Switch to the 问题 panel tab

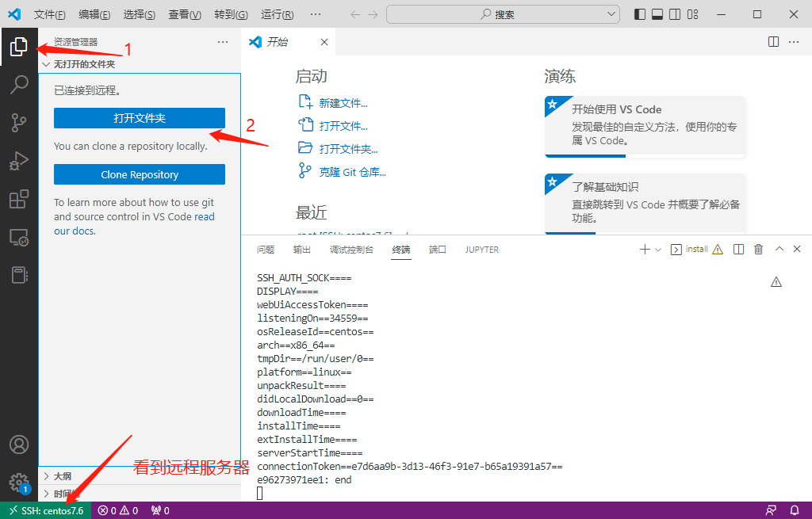pos(266,250)
